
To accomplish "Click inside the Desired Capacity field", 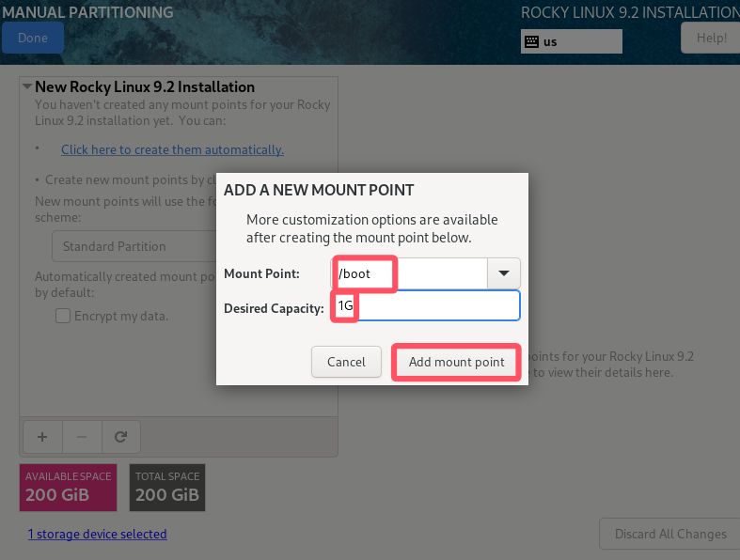I will click(x=425, y=305).
